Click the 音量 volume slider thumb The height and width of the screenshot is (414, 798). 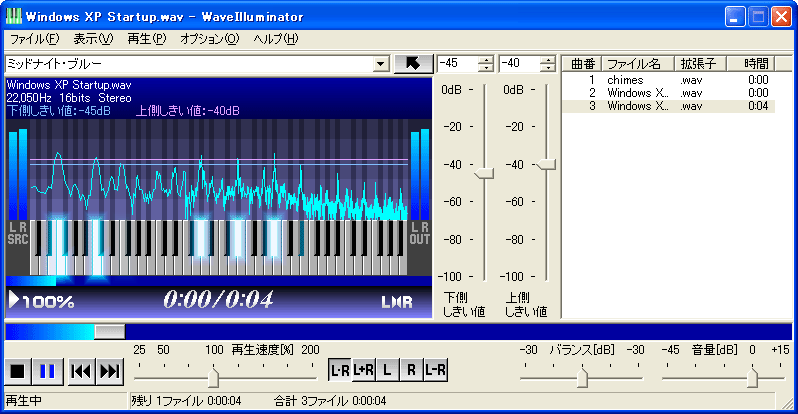(x=752, y=377)
